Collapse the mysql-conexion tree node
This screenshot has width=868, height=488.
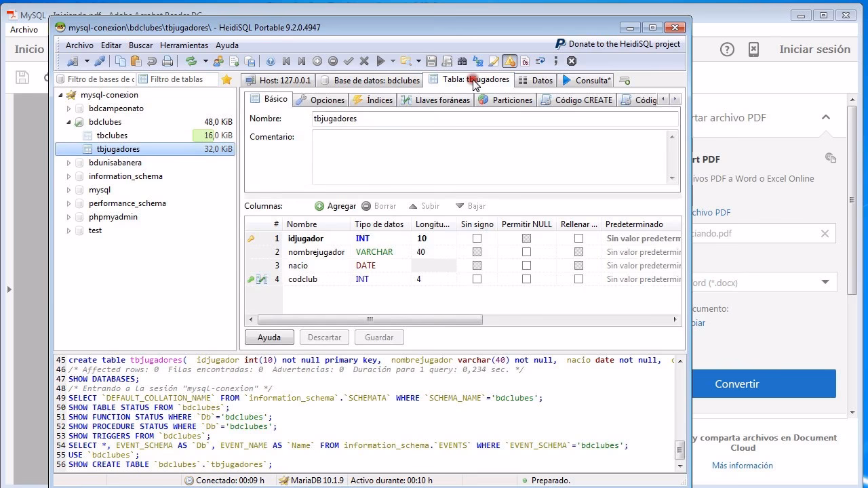60,95
